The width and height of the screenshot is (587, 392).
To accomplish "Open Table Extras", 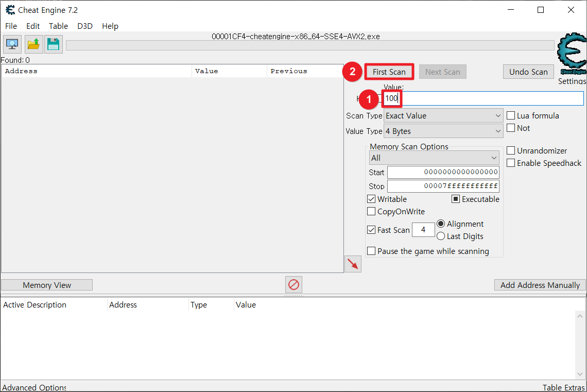I will (x=563, y=387).
